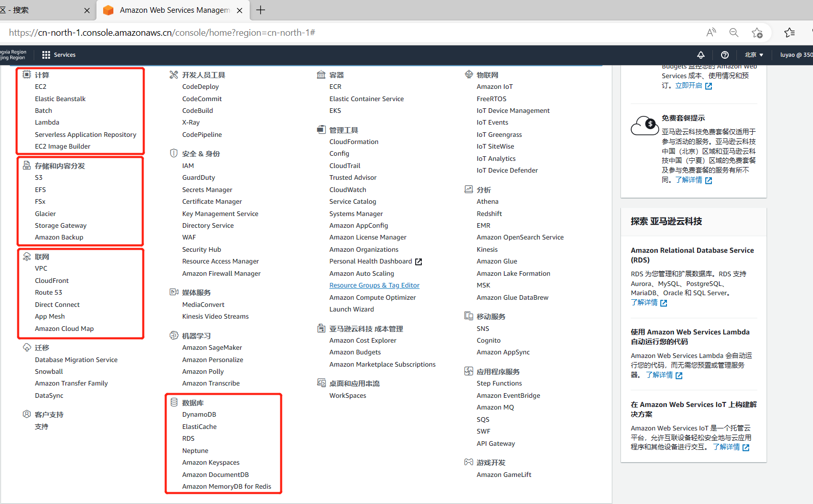Screen dimensions: 813x504
Task: Open the CloudWatch service link
Action: coord(348,190)
